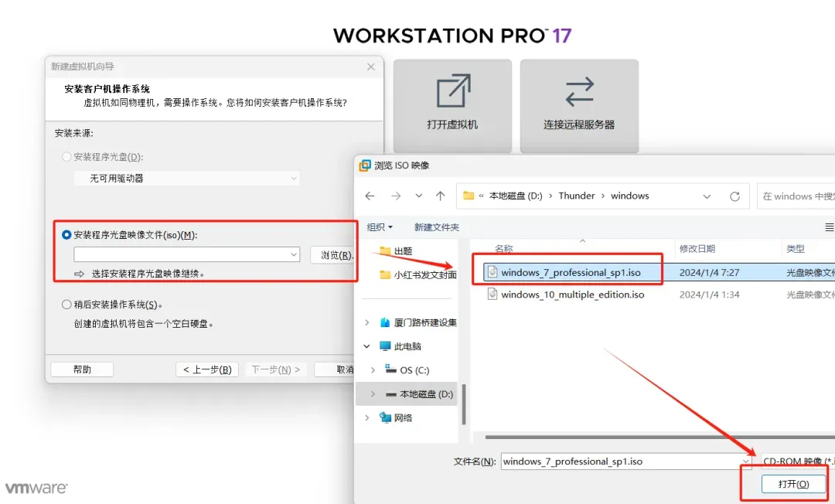This screenshot has width=835, height=504.
Task: Click the navigation pane vertical scrollbar
Action: coord(464,404)
